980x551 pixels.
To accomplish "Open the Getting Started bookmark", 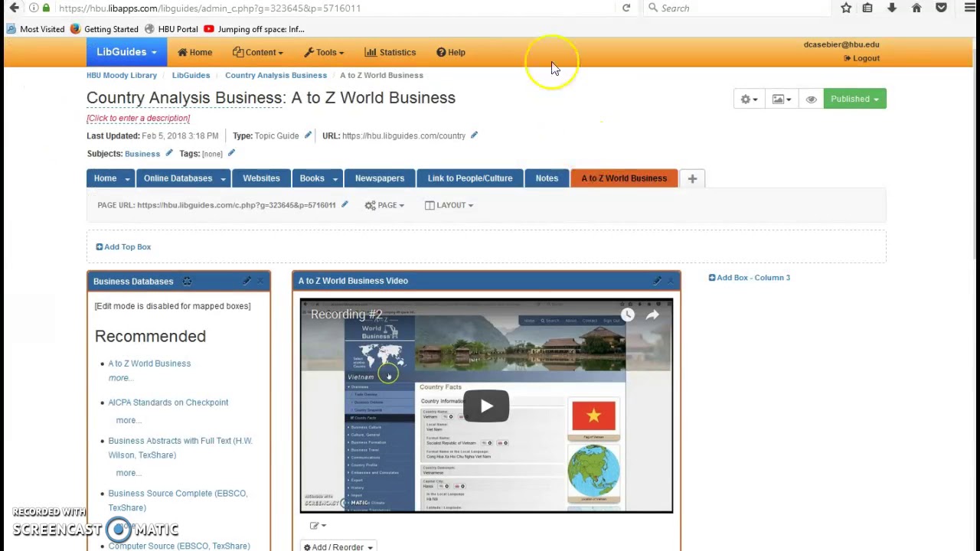I will pyautogui.click(x=104, y=29).
